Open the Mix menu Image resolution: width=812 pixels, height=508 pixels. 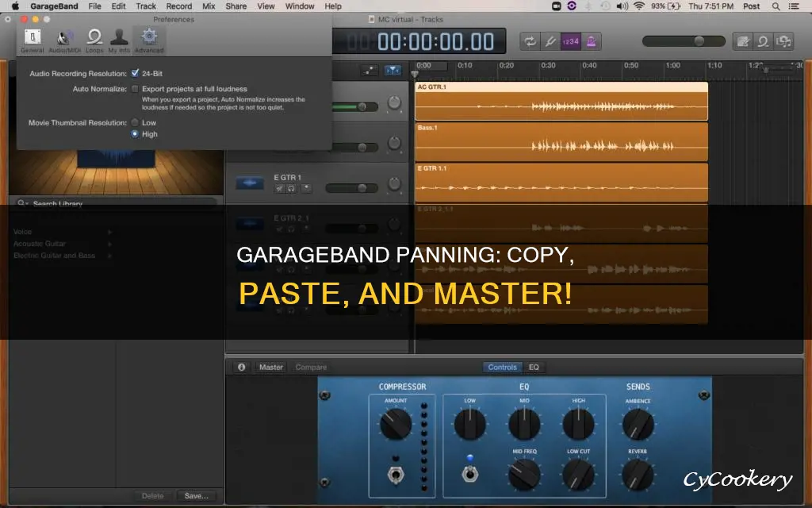click(209, 6)
